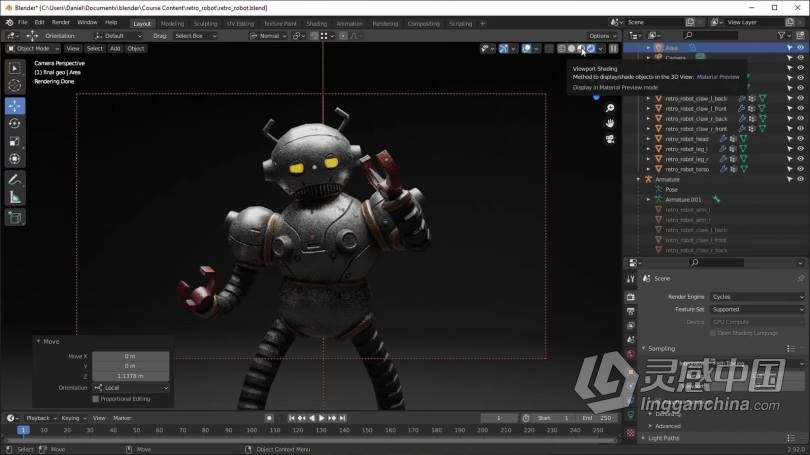This screenshot has width=810, height=455.
Task: Expand retro_robot_head in the outliner
Action: pos(649,139)
